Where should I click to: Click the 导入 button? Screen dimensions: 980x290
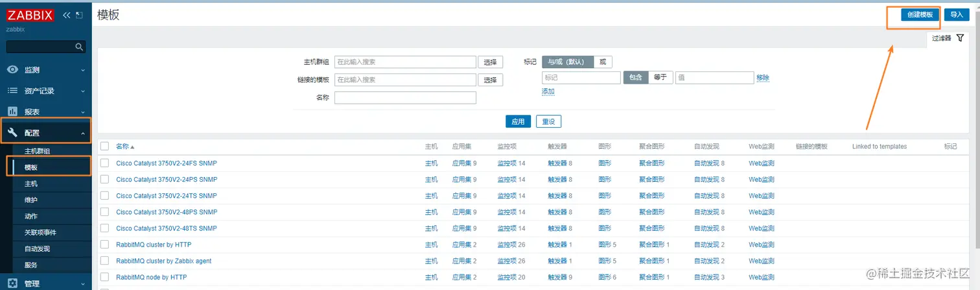tap(957, 14)
